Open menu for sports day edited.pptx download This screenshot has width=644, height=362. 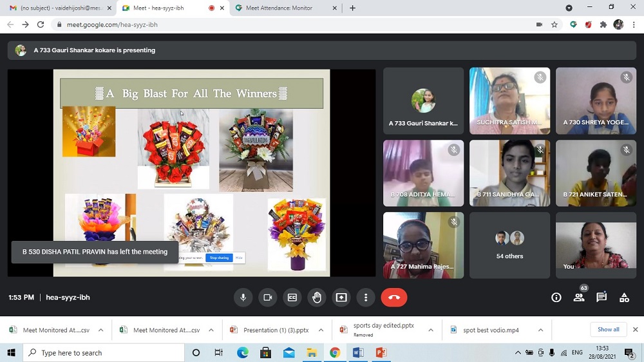pyautogui.click(x=431, y=330)
